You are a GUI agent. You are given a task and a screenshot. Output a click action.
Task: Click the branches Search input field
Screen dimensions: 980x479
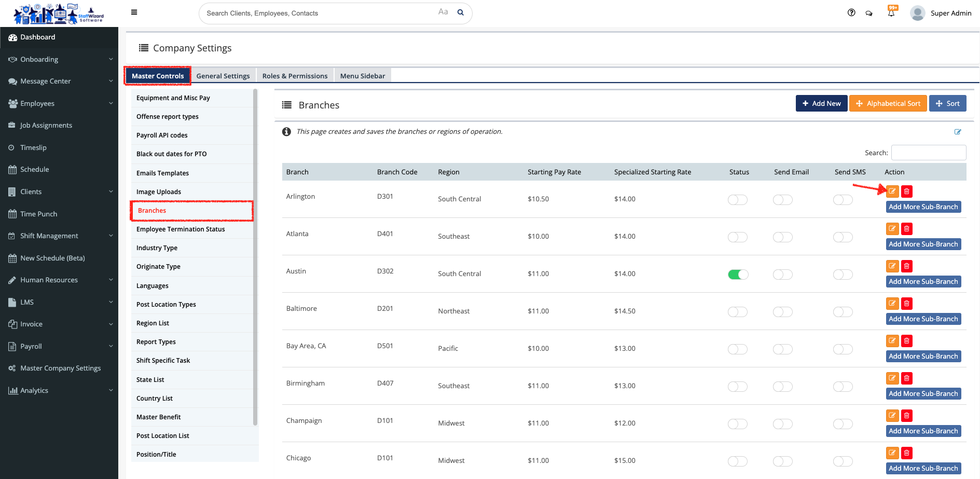tap(928, 153)
